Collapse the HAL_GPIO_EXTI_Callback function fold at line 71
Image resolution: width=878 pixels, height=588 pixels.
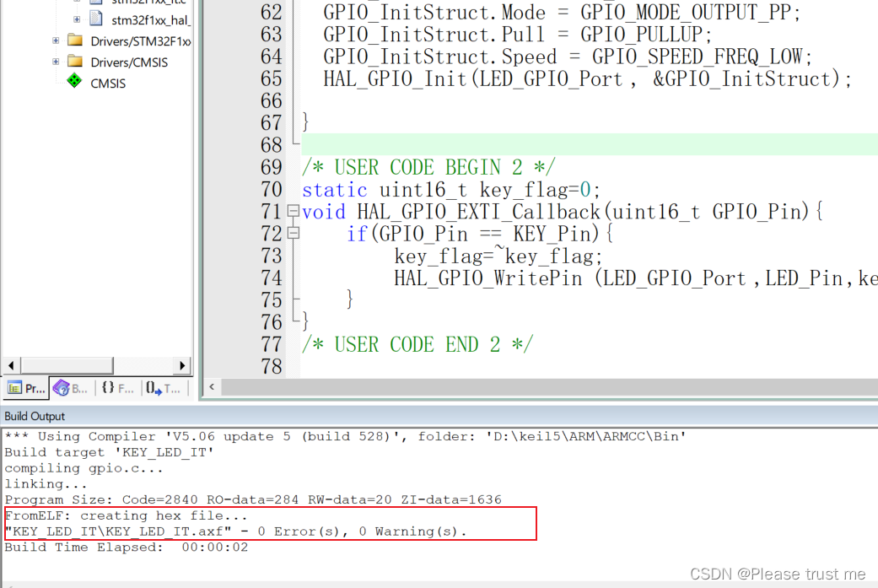293,211
